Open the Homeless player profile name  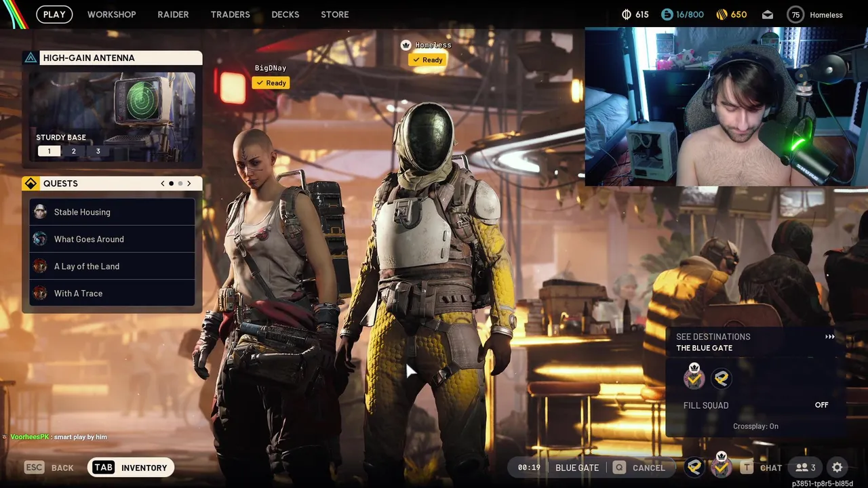coord(826,15)
